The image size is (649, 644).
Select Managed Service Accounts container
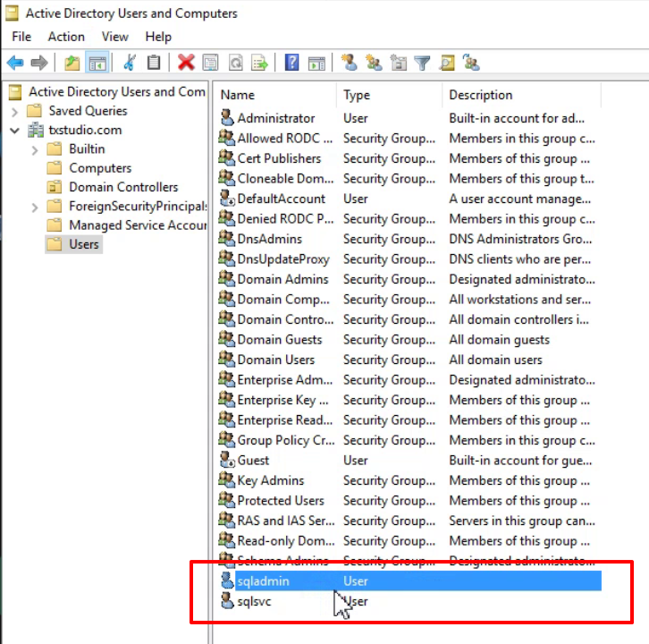click(x=138, y=225)
